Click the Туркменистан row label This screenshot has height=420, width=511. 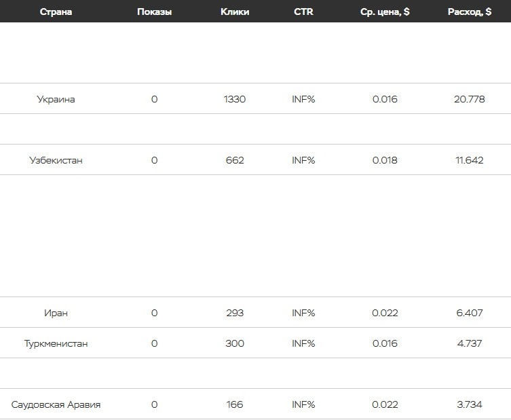(56, 343)
